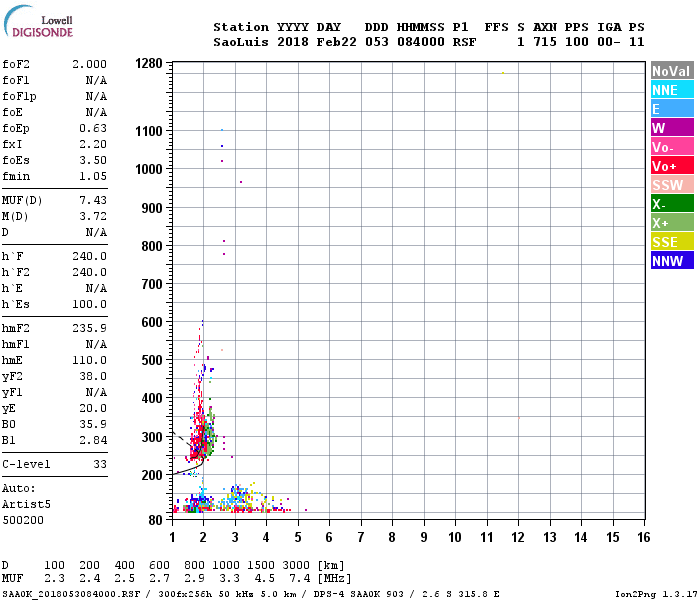Screen dimensions: 700x600
Task: Click the 1000 km axis label
Action: [x=149, y=169]
